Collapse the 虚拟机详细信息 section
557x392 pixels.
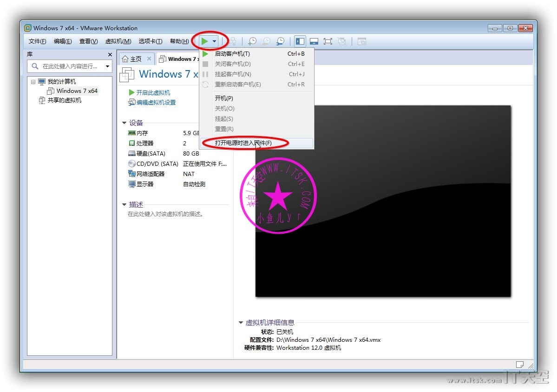tap(241, 323)
